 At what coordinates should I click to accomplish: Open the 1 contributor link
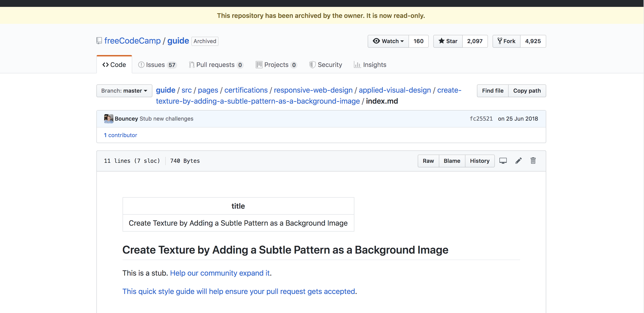pyautogui.click(x=120, y=135)
